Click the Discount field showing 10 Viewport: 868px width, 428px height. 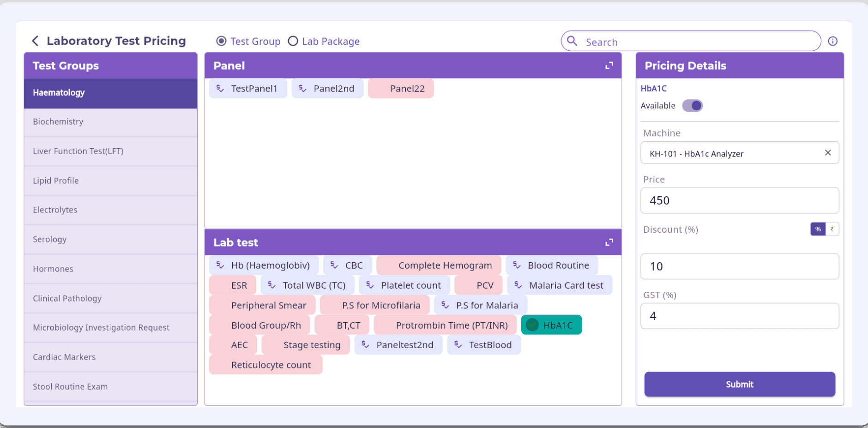(740, 266)
